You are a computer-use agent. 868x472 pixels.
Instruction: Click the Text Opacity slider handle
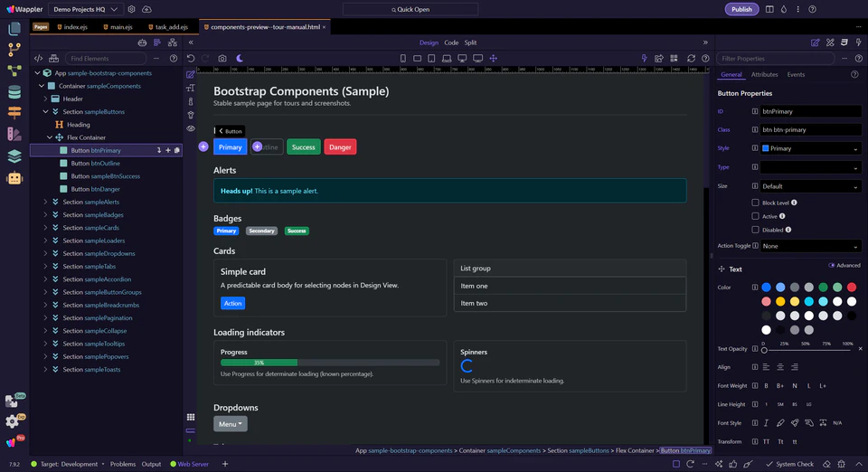pos(764,350)
